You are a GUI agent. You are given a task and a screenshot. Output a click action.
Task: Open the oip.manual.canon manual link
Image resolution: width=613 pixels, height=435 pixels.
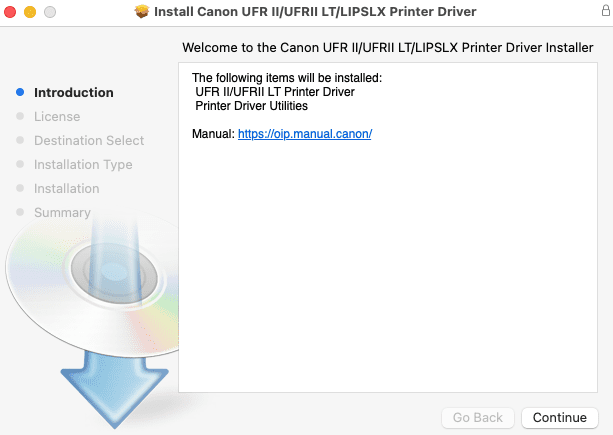[x=305, y=133]
